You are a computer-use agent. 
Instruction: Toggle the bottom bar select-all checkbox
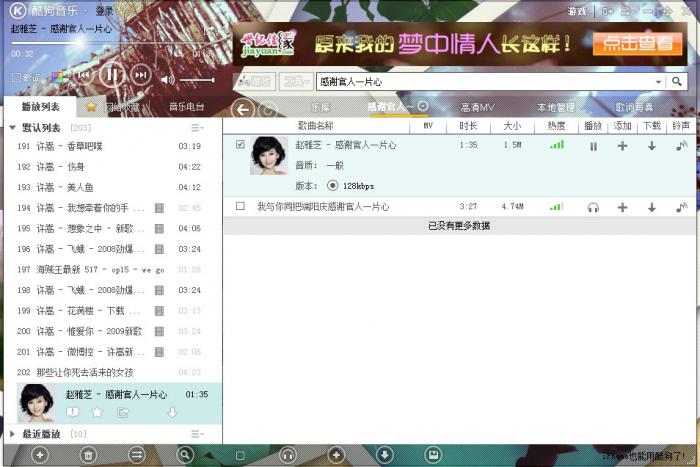[x=240, y=455]
